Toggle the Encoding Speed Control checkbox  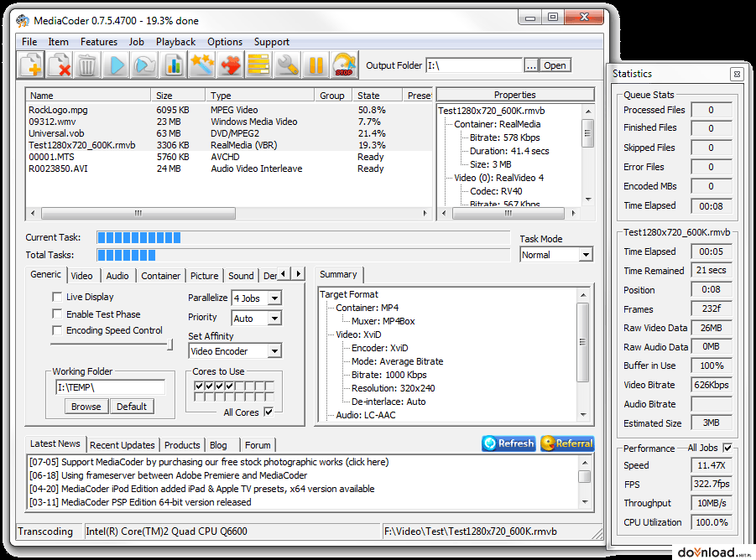[57, 330]
